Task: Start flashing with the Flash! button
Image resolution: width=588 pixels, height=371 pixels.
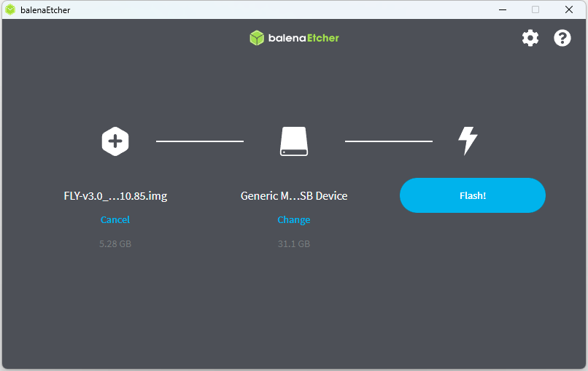Action: tap(472, 195)
